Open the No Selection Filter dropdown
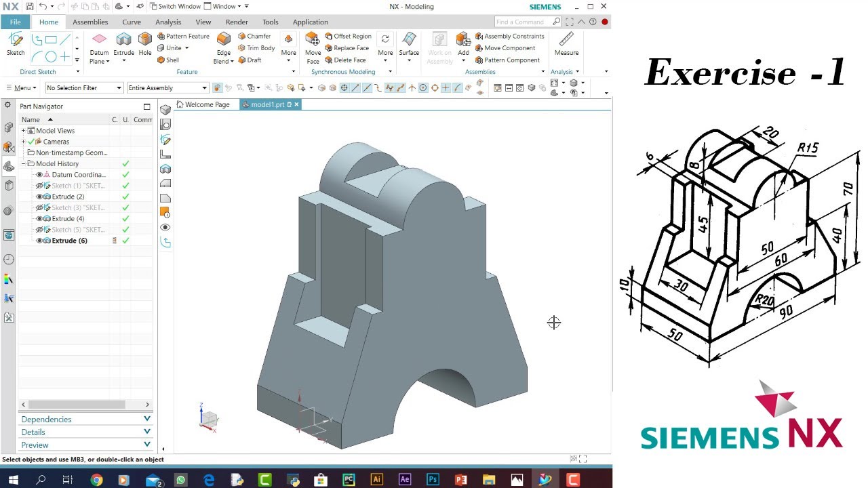868x488 pixels. click(84, 87)
